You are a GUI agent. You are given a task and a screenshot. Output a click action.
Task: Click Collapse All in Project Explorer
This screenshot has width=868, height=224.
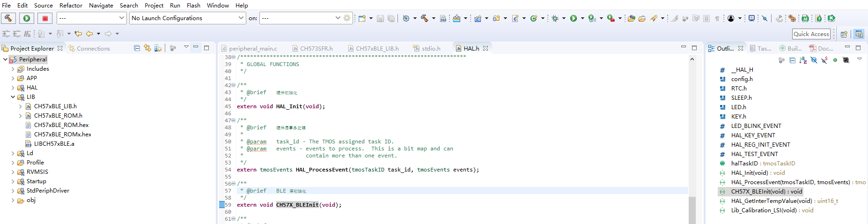(137, 48)
